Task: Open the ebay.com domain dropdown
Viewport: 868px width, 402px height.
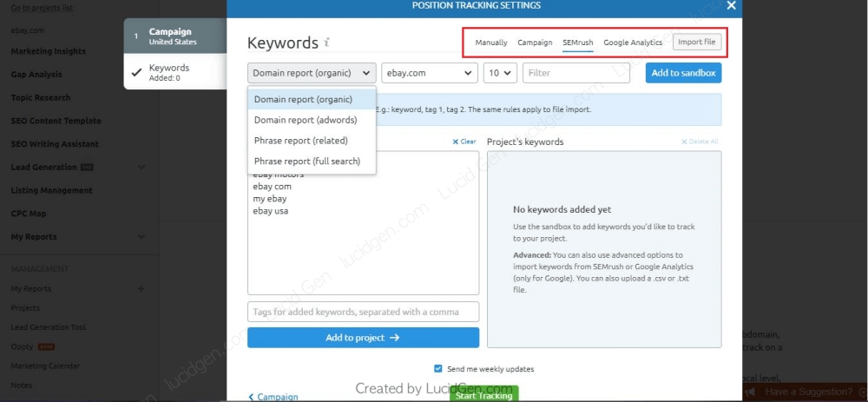Action: click(x=430, y=73)
